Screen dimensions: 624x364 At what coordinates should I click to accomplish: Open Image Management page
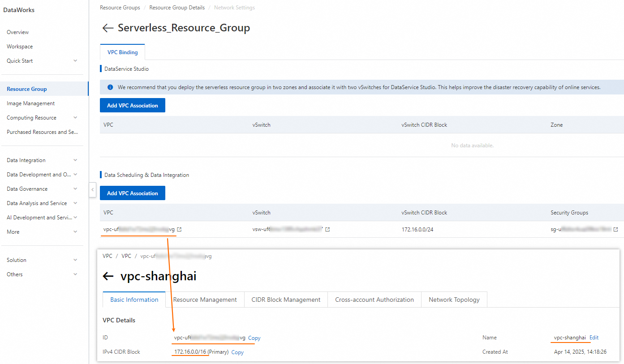click(x=31, y=103)
